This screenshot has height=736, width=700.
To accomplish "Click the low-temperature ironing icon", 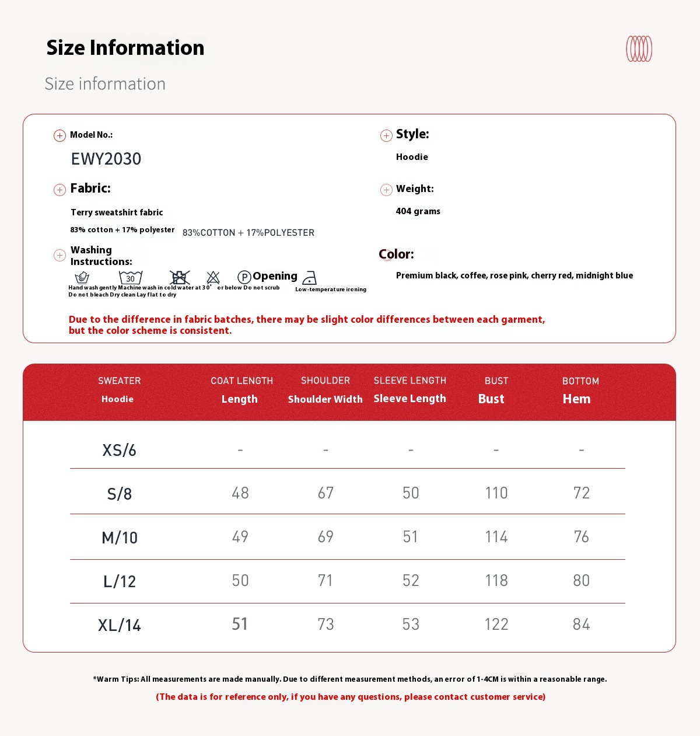I will (310, 278).
